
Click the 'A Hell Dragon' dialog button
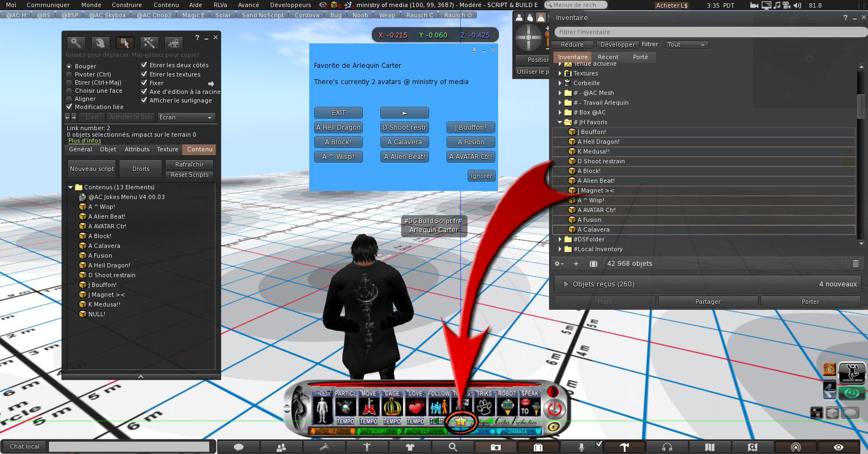coord(339,127)
